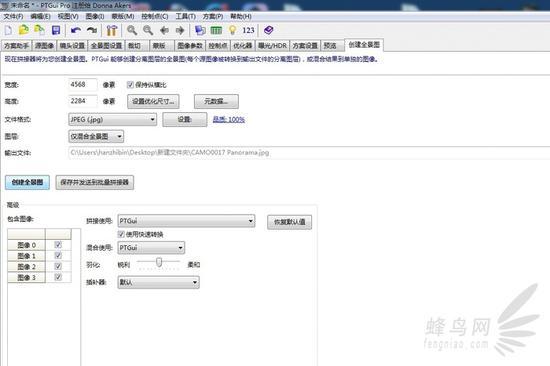
Task: Click the Redo arrow icon
Action: pyautogui.click(x=92, y=31)
